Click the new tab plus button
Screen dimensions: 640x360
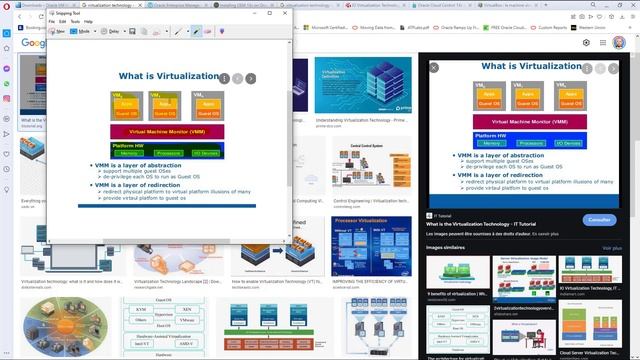546,5
